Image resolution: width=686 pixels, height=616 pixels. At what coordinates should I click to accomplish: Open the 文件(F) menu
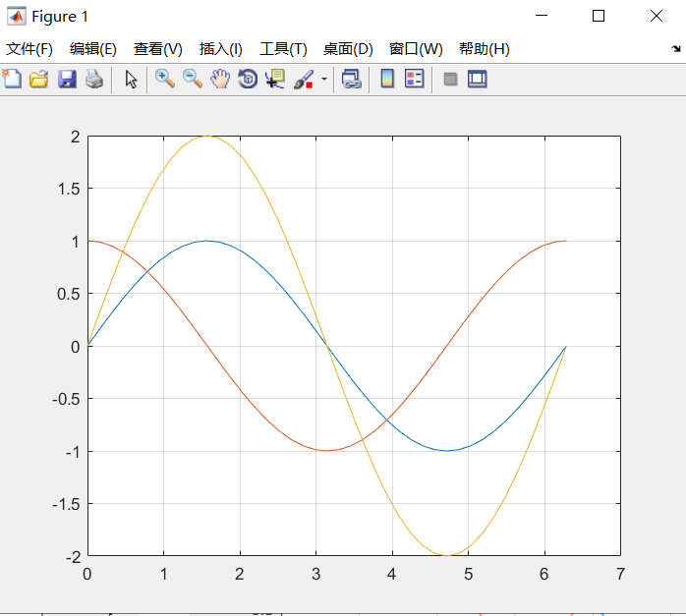(x=29, y=49)
